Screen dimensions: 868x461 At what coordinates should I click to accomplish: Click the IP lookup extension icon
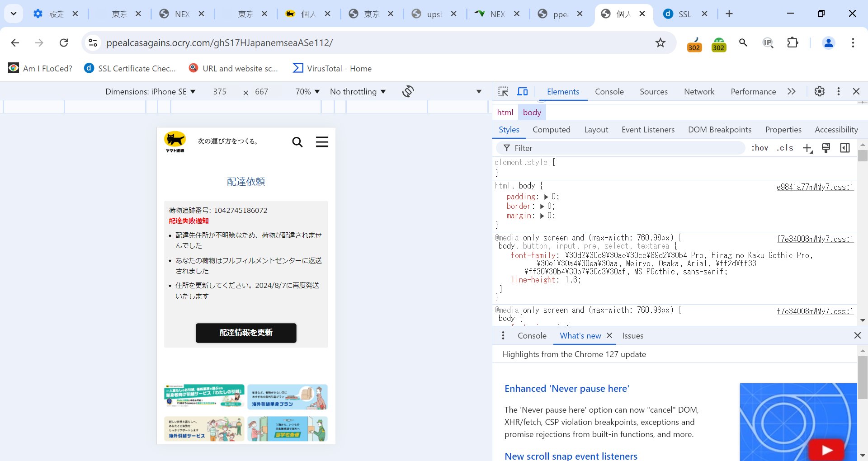tap(768, 42)
